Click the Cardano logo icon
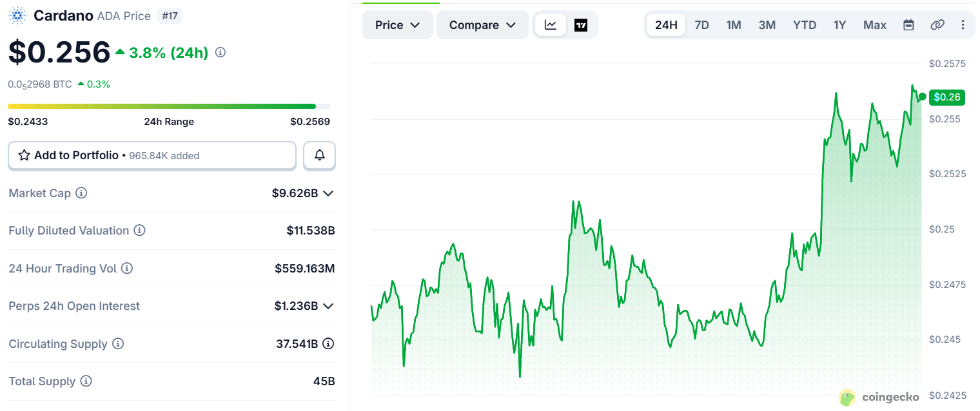 18,15
